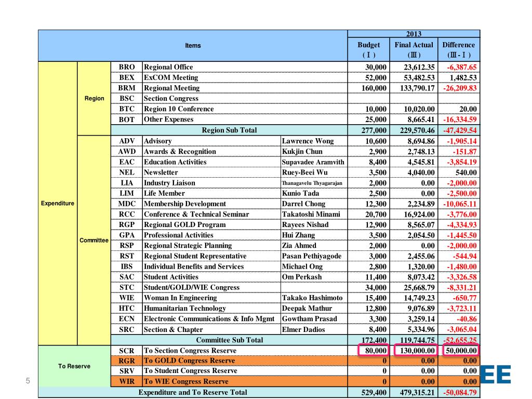
Task: Click 'To Student Congress Reserve' cell
Action: [x=245, y=371]
